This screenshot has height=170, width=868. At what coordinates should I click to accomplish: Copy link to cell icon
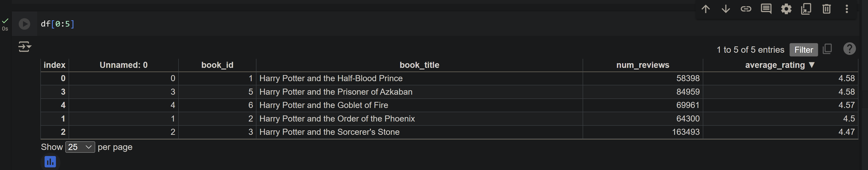746,9
